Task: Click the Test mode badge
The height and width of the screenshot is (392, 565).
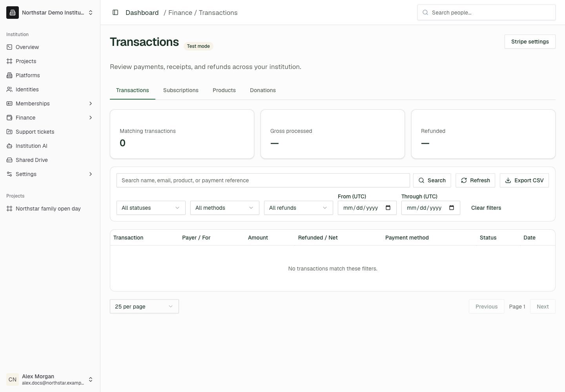Action: click(198, 46)
